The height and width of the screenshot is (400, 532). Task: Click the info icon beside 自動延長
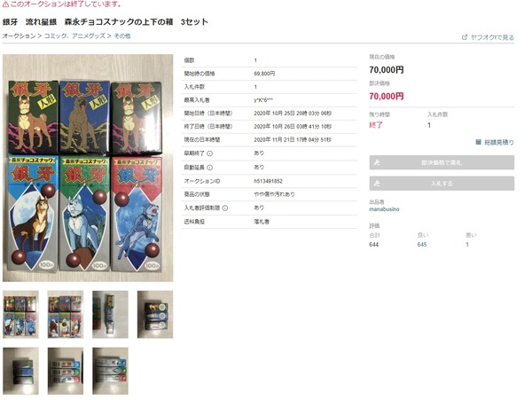[x=209, y=168]
